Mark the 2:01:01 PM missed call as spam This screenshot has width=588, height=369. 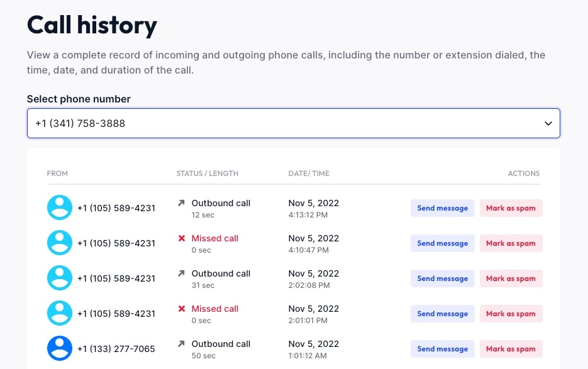[511, 314]
